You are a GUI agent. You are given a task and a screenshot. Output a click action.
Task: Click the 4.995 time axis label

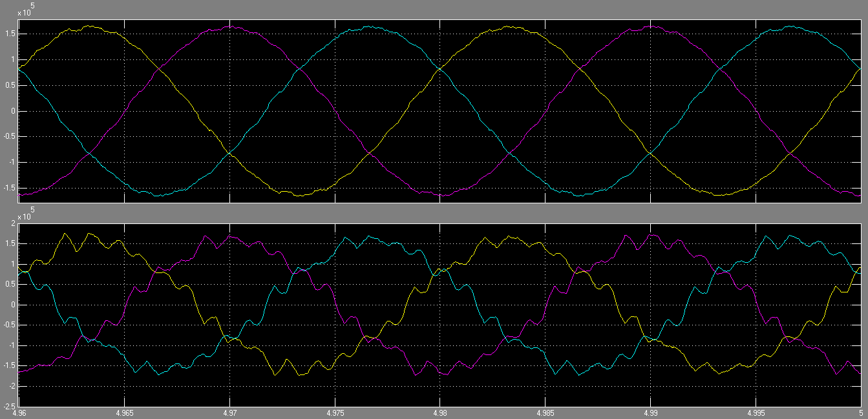point(756,412)
